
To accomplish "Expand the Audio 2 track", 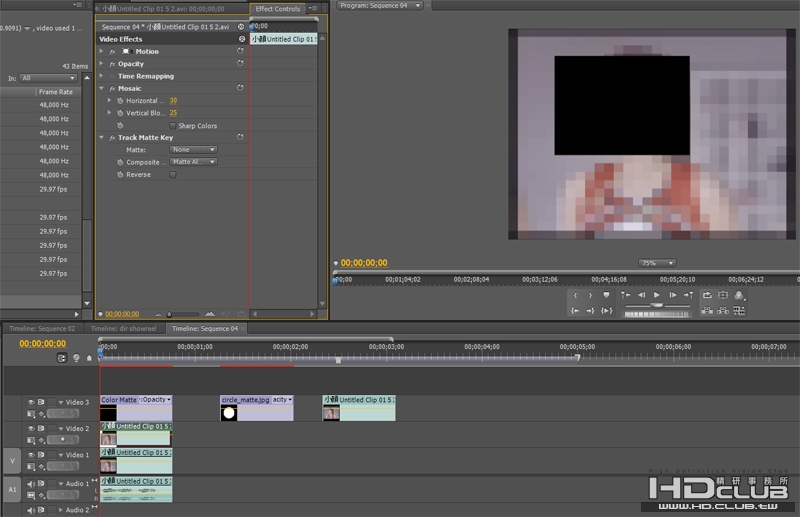I will [61, 510].
